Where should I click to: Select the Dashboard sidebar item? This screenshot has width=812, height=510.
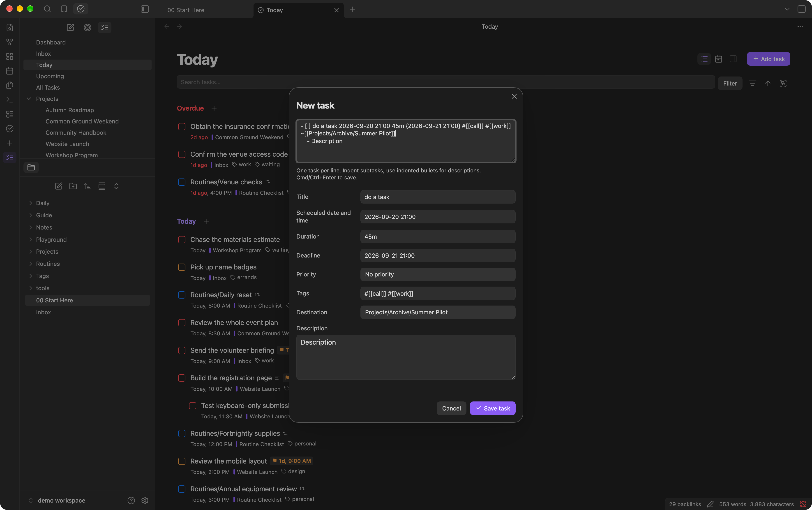click(51, 42)
